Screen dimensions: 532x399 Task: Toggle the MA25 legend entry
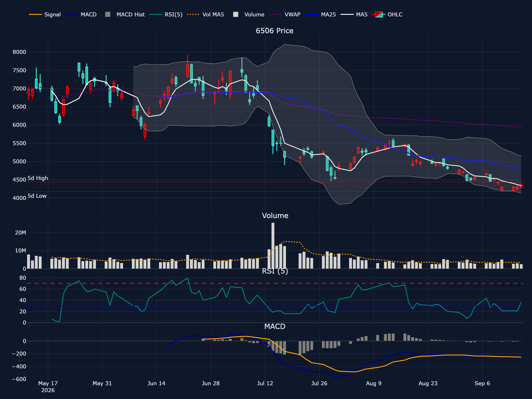tap(321, 14)
